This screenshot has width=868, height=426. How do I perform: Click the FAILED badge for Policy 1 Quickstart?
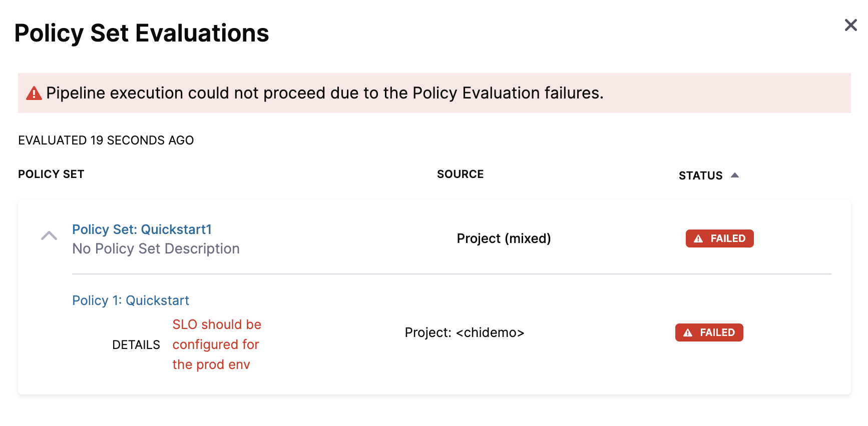point(709,332)
